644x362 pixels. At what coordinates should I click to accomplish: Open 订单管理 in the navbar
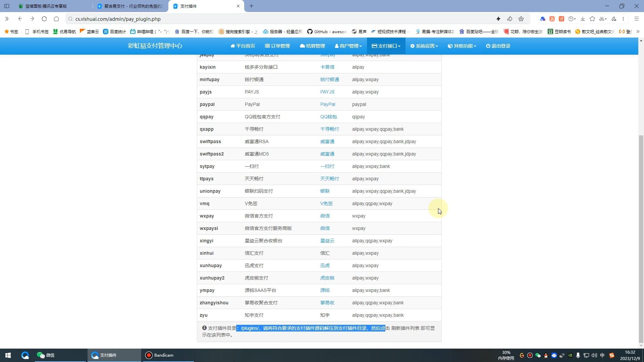click(277, 46)
